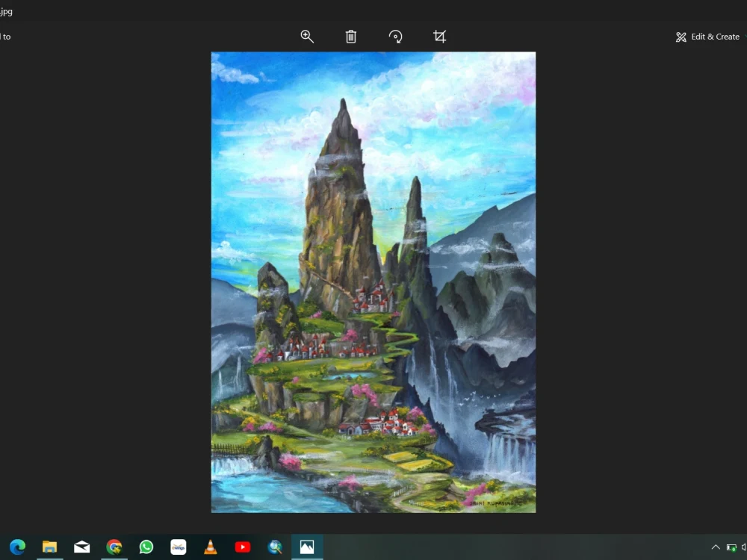The width and height of the screenshot is (747, 560).
Task: Open the ewings app in taskbar
Action: (x=179, y=547)
